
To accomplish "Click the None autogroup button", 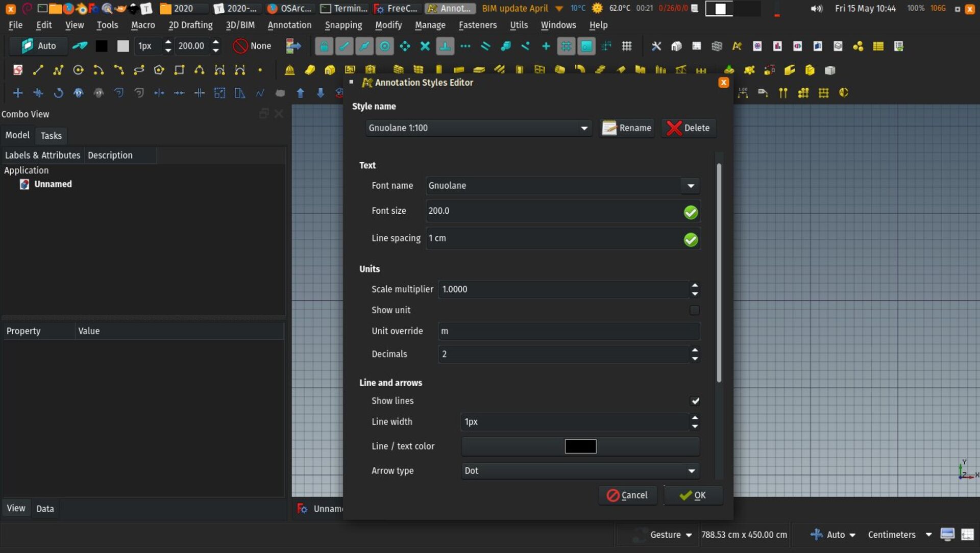I will coord(252,46).
